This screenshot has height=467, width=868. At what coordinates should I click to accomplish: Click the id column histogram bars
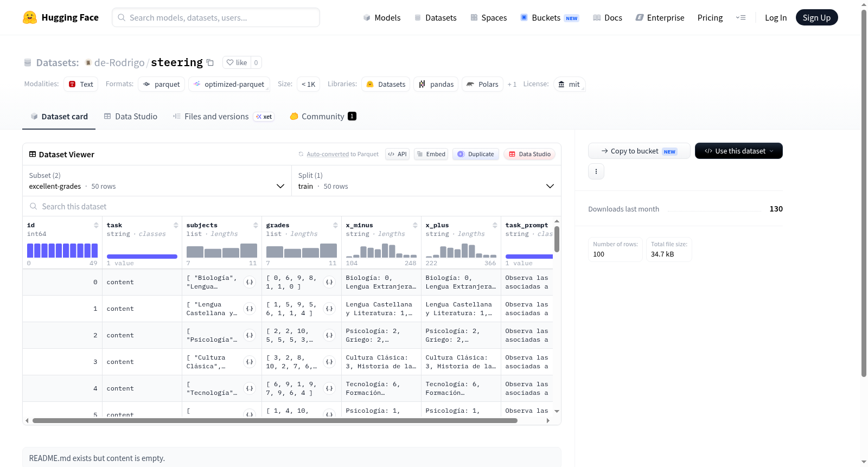[62, 250]
